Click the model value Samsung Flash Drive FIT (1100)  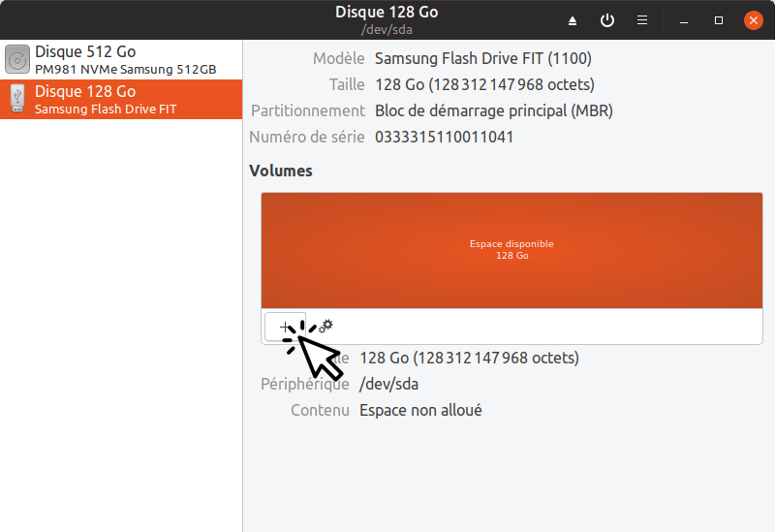[x=482, y=58]
